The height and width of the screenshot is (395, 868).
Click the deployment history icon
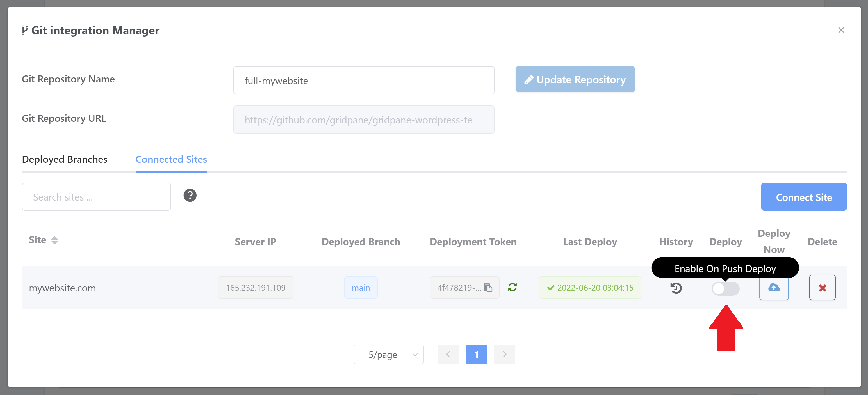coord(676,288)
